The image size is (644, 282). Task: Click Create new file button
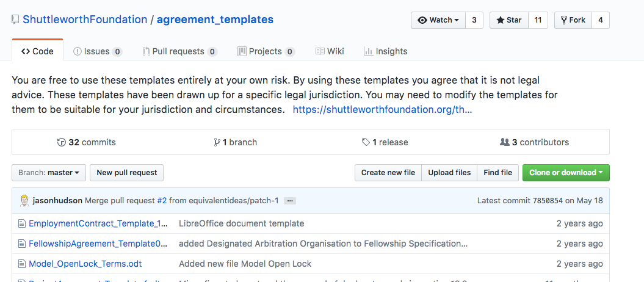(x=388, y=173)
